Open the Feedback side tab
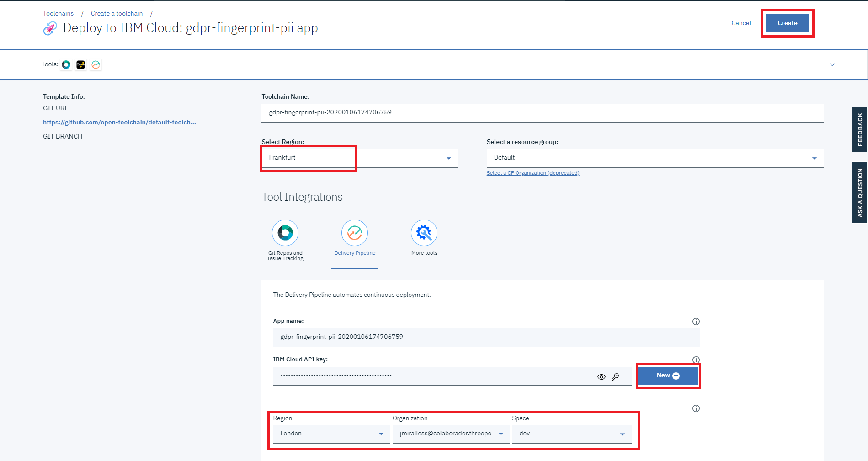868x461 pixels. (x=860, y=129)
